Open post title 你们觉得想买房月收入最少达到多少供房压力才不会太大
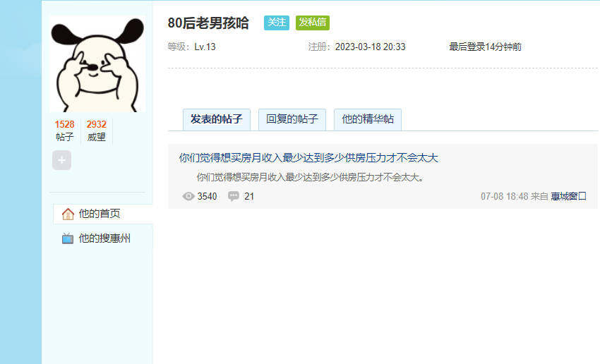This screenshot has width=600, height=364. (x=308, y=157)
